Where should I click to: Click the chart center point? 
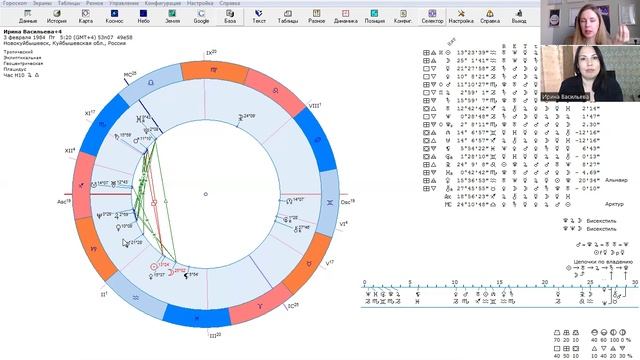(206, 194)
